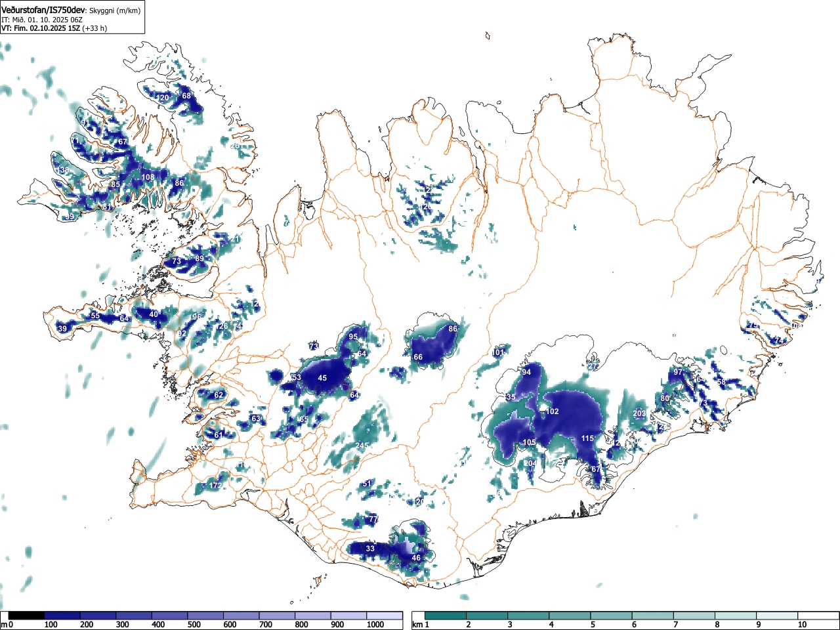Image resolution: width=840 pixels, height=630 pixels.
Task: Click the 65 visibility value
Action: (303, 419)
